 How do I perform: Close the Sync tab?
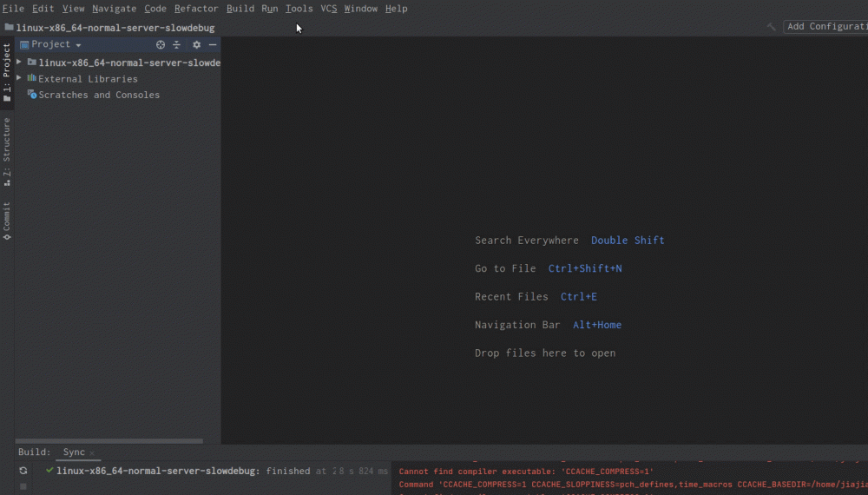(92, 453)
